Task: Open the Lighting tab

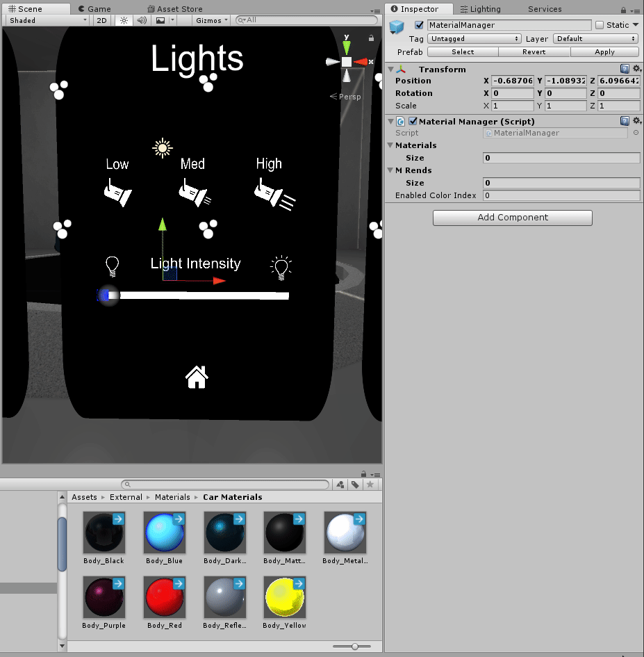Action: point(480,9)
